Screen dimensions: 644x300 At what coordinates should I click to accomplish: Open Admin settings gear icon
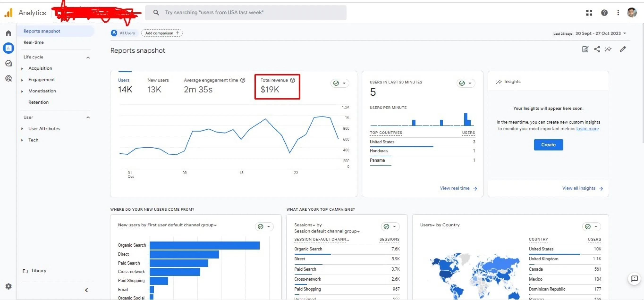click(x=8, y=286)
